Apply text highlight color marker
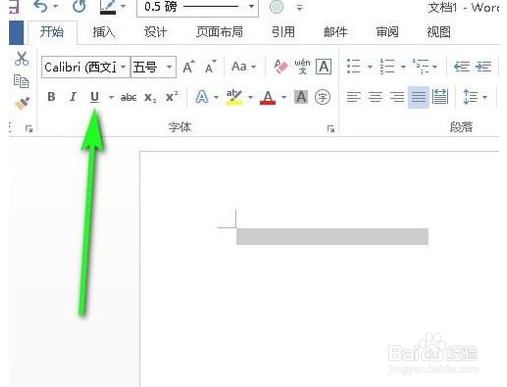The height and width of the screenshot is (387, 507). (234, 97)
